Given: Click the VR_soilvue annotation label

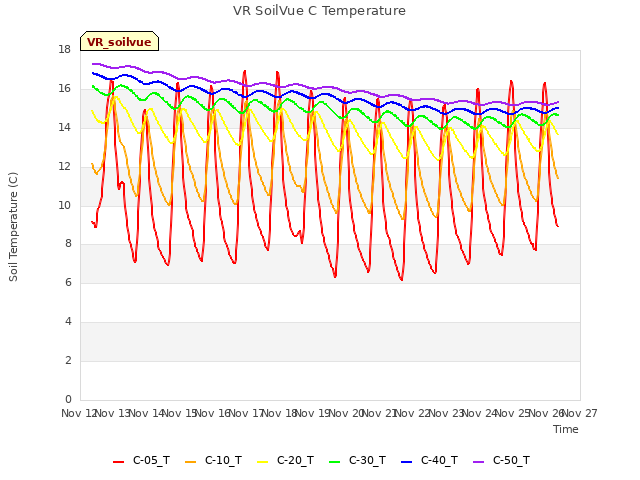Looking at the screenshot, I should [119, 41].
